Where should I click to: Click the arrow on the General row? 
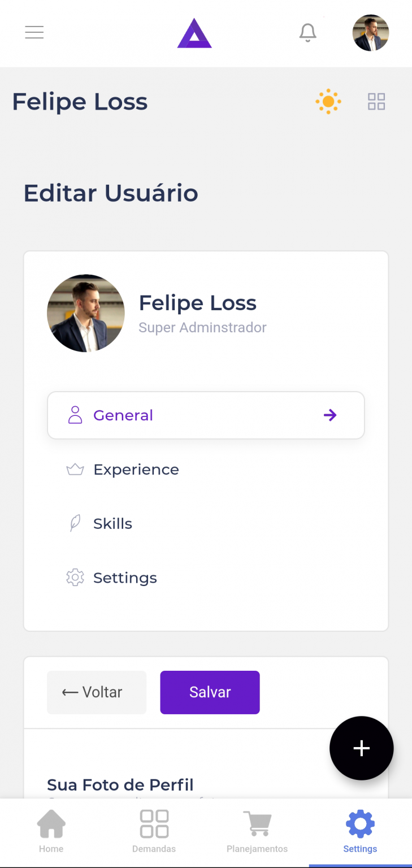[330, 415]
